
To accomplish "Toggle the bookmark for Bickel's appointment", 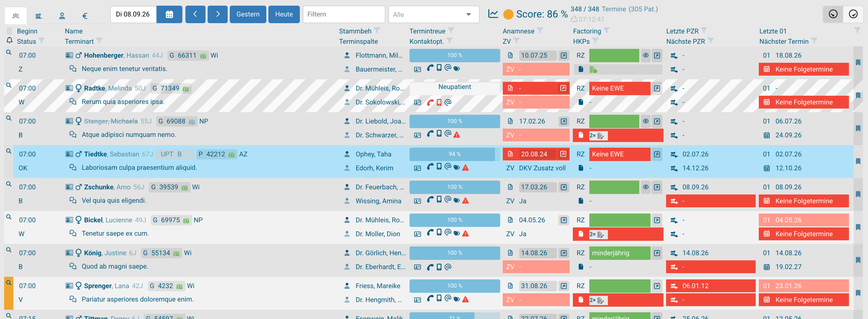I will pyautogui.click(x=858, y=227).
